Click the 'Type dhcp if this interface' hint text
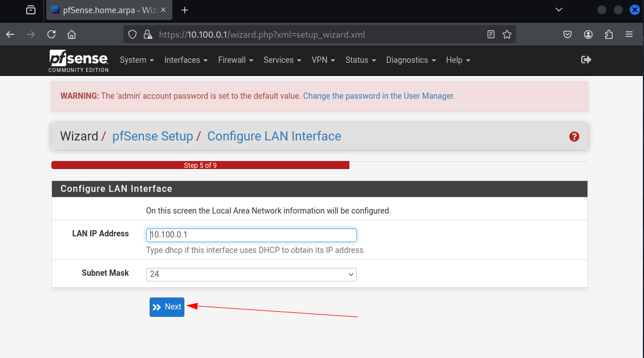The height and width of the screenshot is (358, 644). coord(255,250)
